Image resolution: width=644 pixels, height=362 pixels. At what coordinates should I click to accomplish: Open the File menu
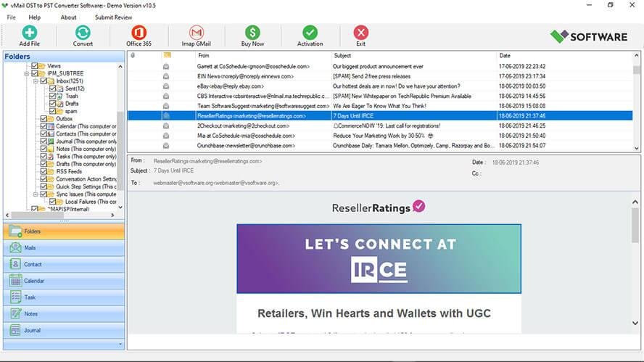pyautogui.click(x=11, y=17)
